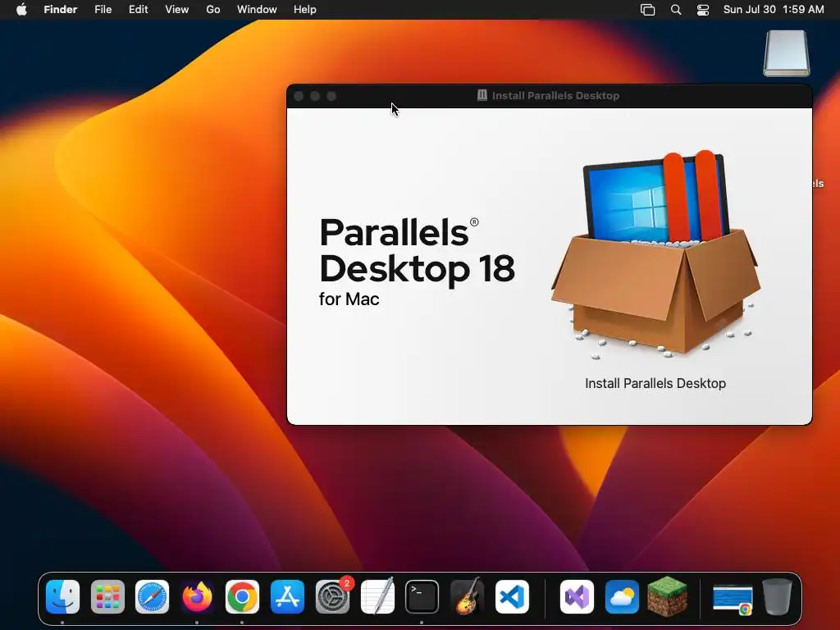Click the Install Parallels Desktop label

pyautogui.click(x=655, y=384)
